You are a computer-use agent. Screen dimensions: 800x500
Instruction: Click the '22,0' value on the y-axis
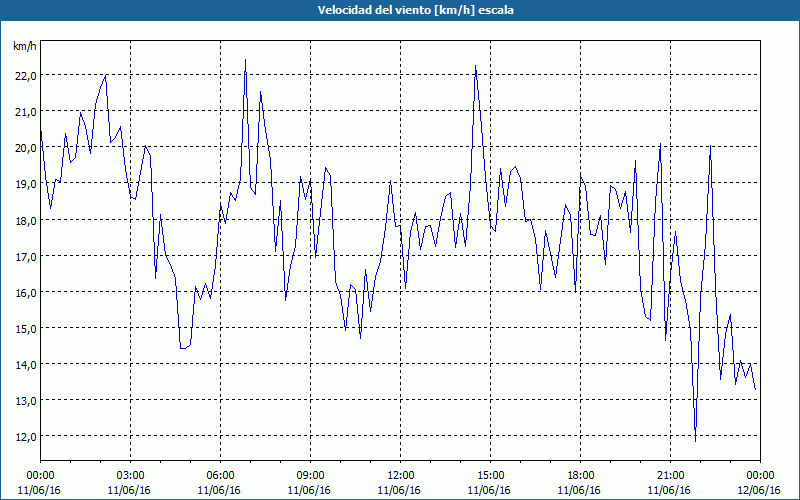27,76
